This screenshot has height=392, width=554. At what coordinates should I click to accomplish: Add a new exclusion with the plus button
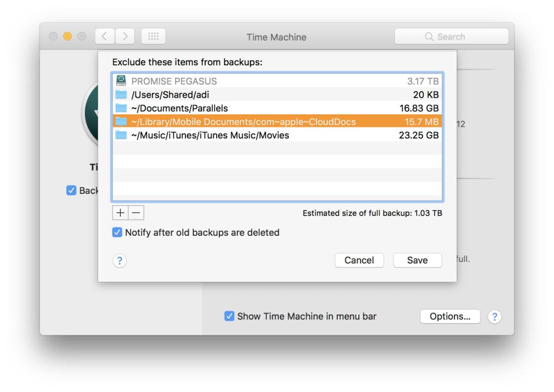tap(120, 213)
